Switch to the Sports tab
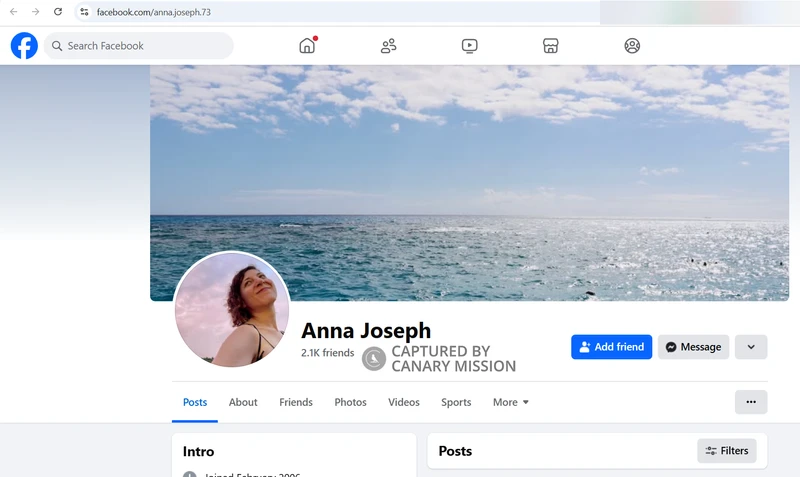The height and width of the screenshot is (477, 800). coord(456,403)
